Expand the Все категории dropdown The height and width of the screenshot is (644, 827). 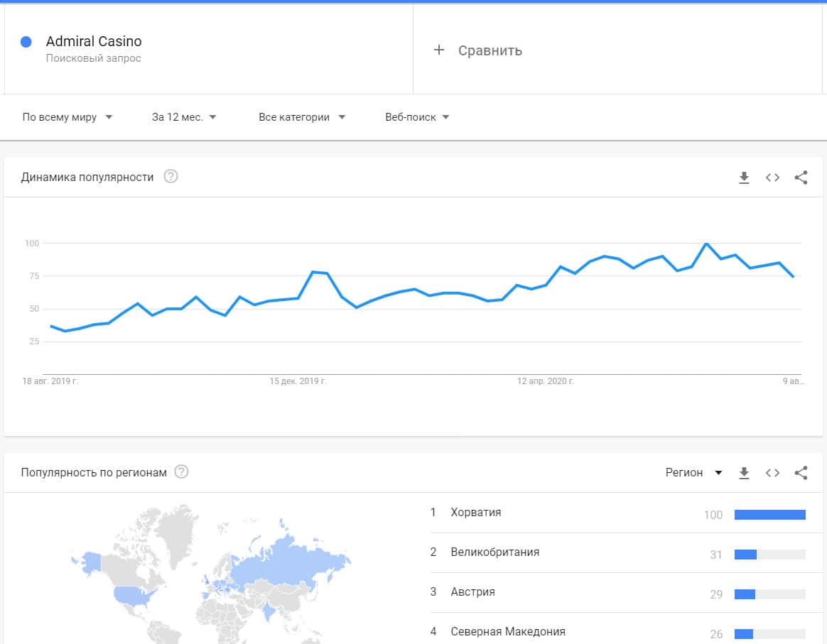tap(302, 117)
